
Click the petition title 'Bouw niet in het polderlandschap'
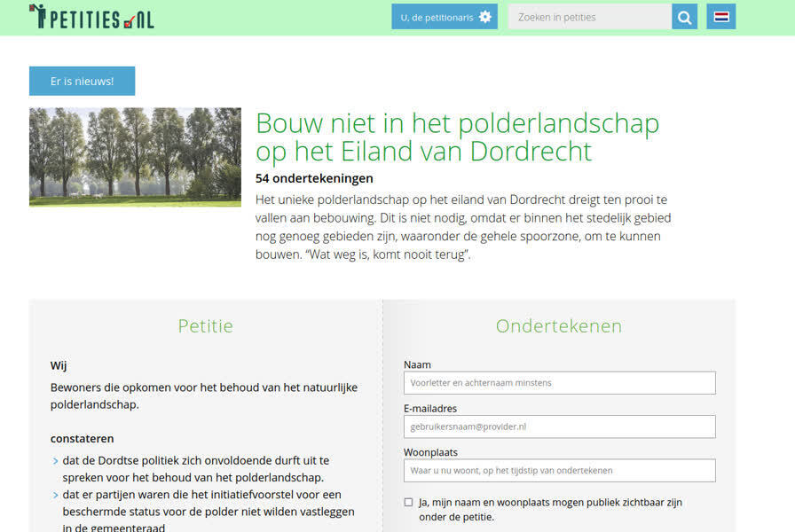coord(457,137)
